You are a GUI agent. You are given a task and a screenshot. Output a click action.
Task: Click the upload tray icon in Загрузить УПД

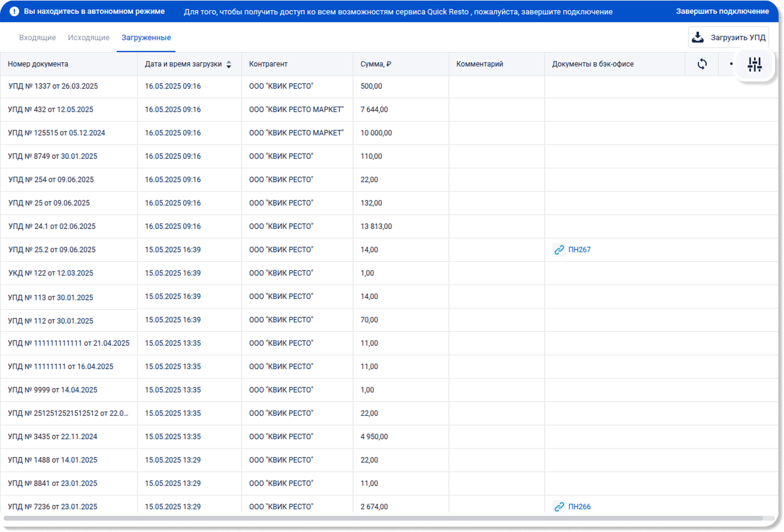(698, 38)
